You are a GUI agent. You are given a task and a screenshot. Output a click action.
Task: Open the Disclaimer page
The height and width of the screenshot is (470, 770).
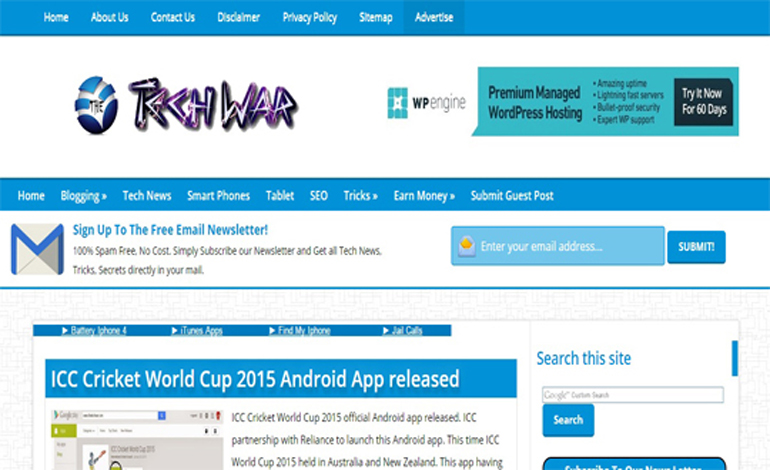[x=239, y=17]
